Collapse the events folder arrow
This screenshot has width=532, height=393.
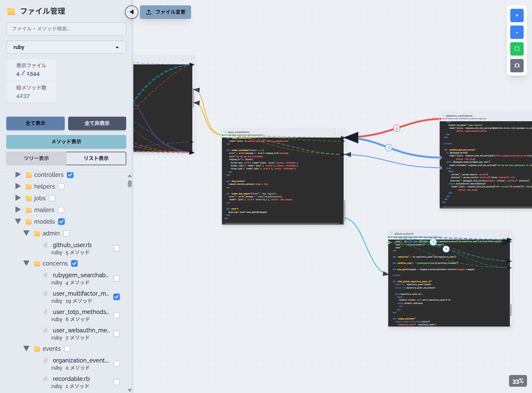[26, 349]
